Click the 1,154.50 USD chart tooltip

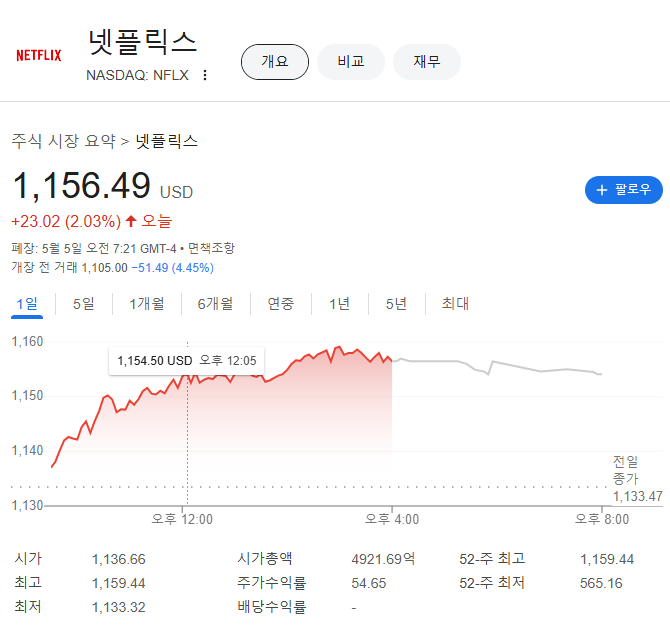pos(187,361)
